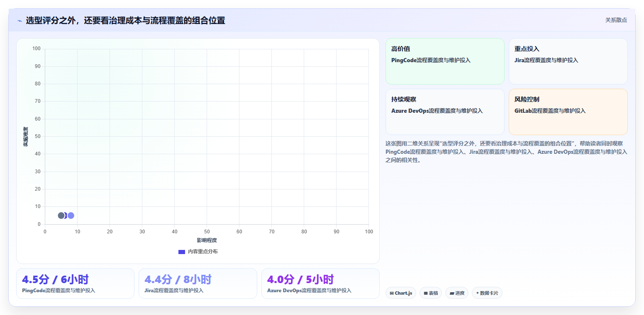This screenshot has width=644, height=315.
Task: Open the 重点投入 quadrant card
Action: click(568, 61)
